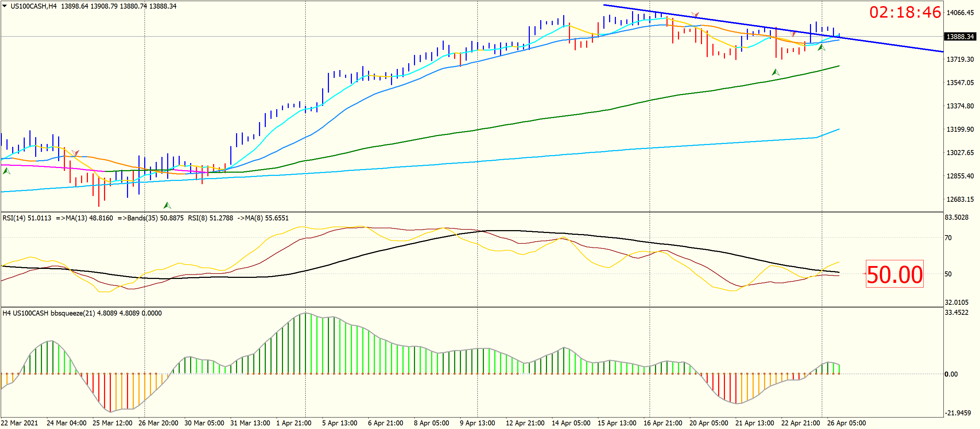Select the red down arrow above the 24 Mar candles

(75, 153)
